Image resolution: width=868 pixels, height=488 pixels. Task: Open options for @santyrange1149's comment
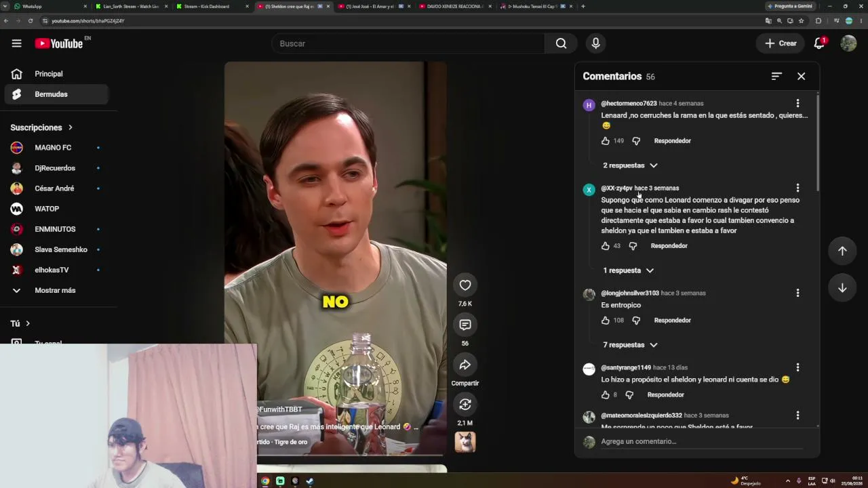pos(797,367)
